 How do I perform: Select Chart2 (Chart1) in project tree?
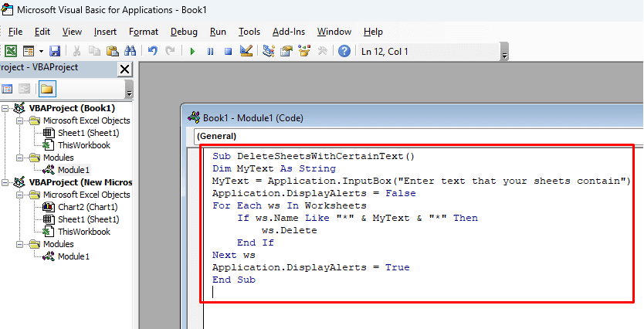point(88,207)
